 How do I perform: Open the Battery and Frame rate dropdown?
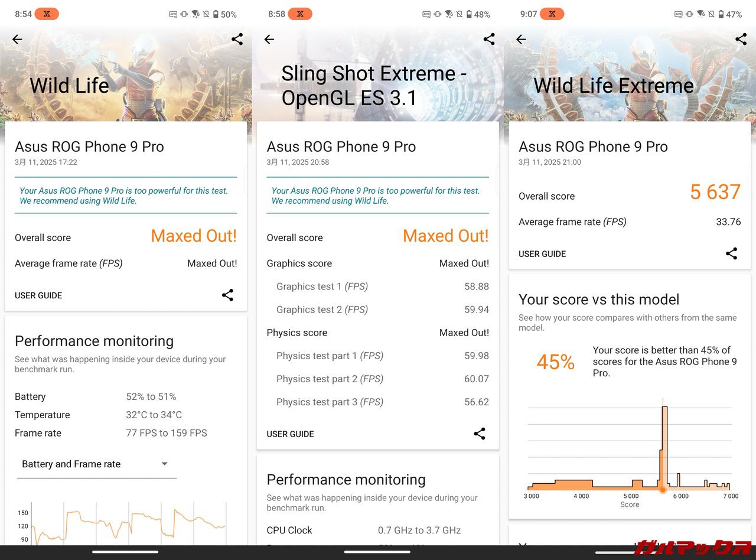(x=96, y=464)
